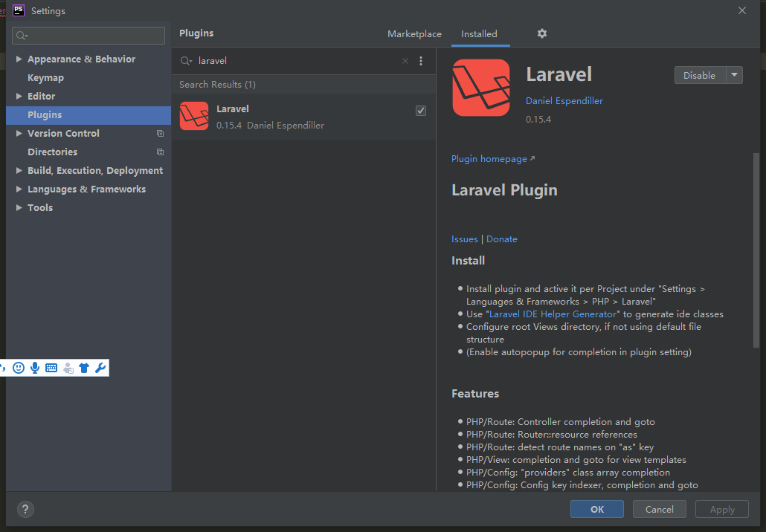766x532 pixels.
Task: Select the Laravel plugin name in results
Action: tap(233, 108)
